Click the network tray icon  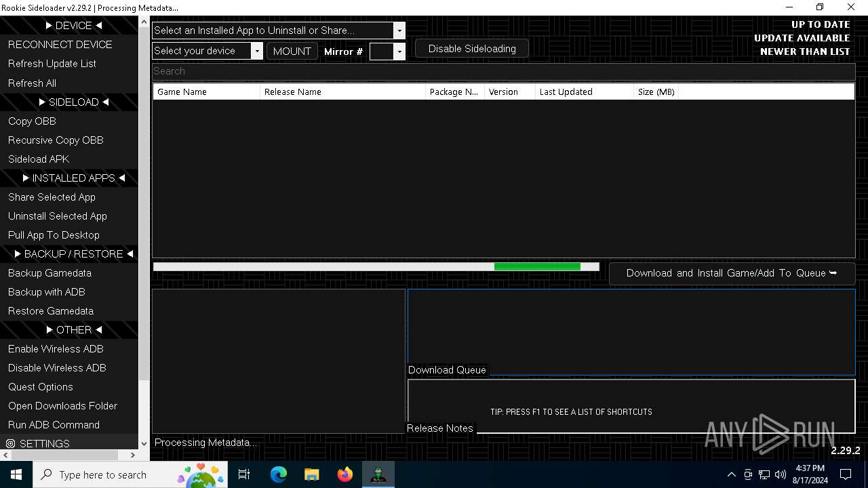tap(764, 474)
